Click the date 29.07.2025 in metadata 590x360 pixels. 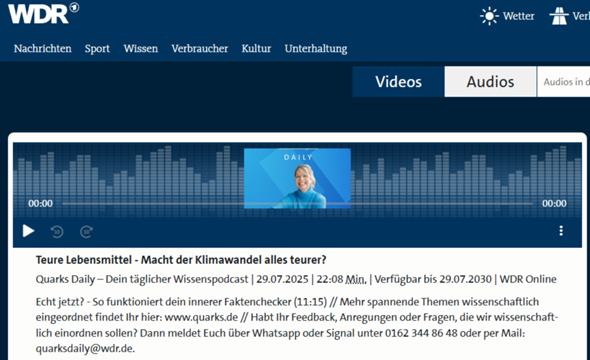coord(282,279)
